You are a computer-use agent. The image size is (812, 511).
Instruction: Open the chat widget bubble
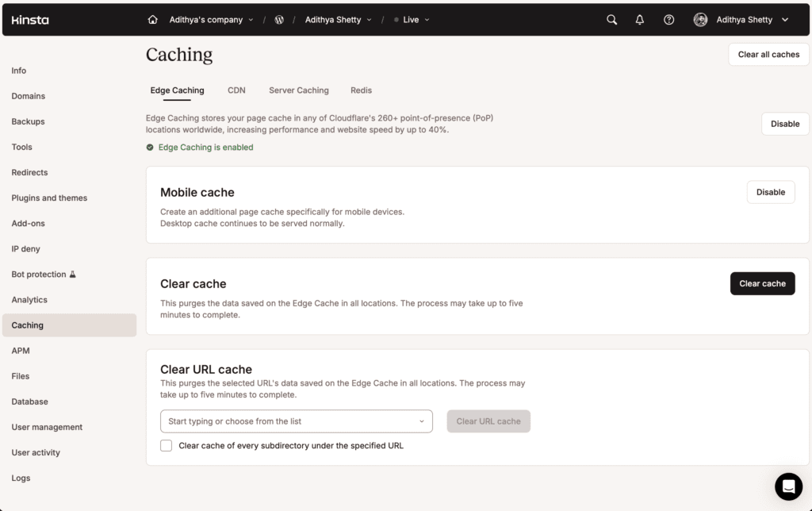[788, 486]
